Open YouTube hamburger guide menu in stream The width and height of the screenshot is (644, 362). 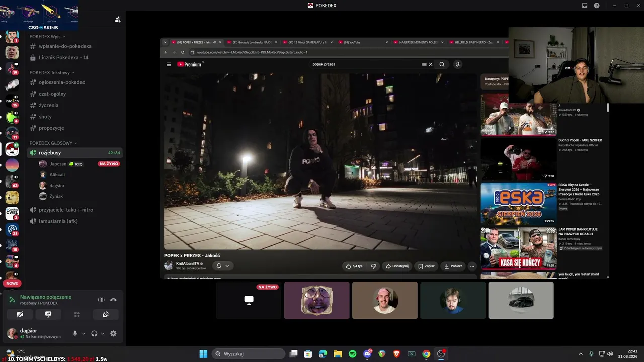[x=169, y=64]
